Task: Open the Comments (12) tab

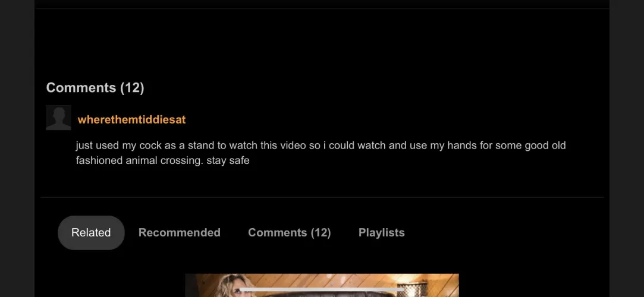Action: tap(289, 233)
